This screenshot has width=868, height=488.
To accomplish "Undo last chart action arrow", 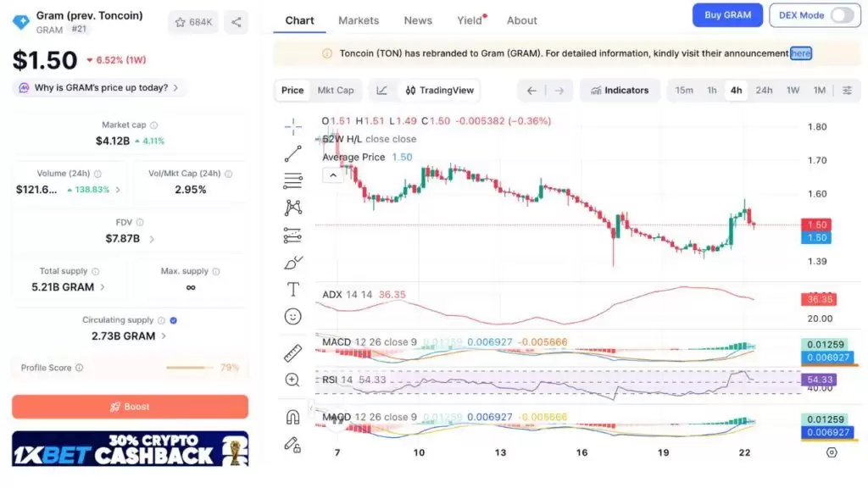I will 531,90.
